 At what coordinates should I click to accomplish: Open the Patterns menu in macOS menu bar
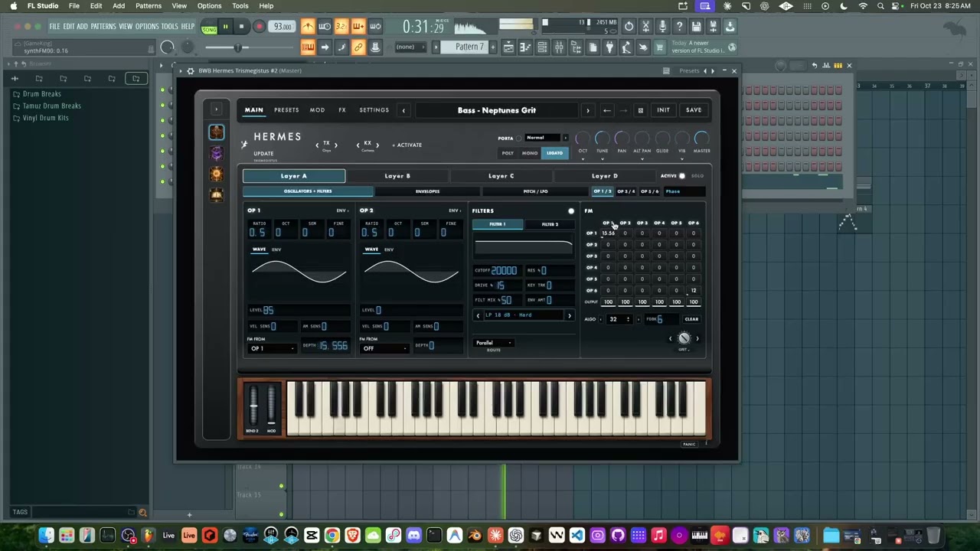click(149, 6)
